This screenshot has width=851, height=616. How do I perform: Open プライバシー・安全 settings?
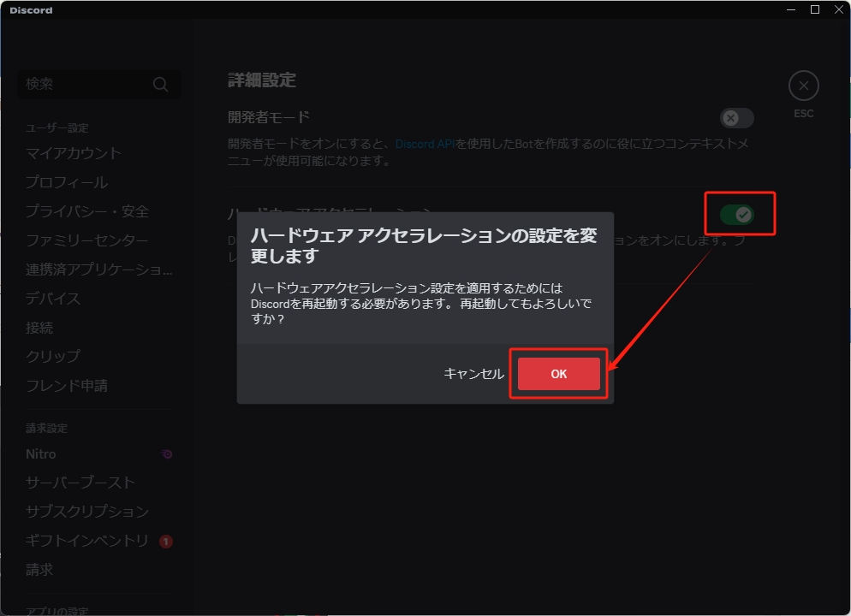[x=87, y=211]
